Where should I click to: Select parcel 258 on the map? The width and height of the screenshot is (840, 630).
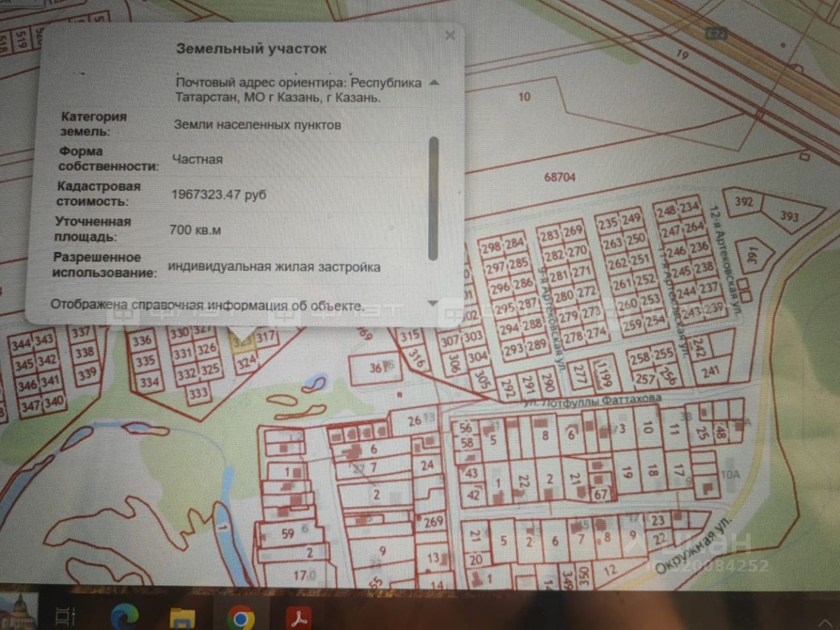coord(640,358)
